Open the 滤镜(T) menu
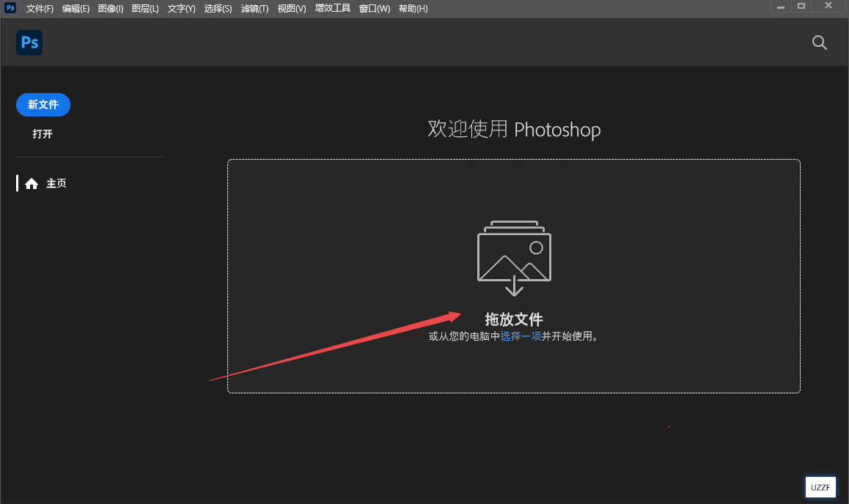 [x=254, y=9]
